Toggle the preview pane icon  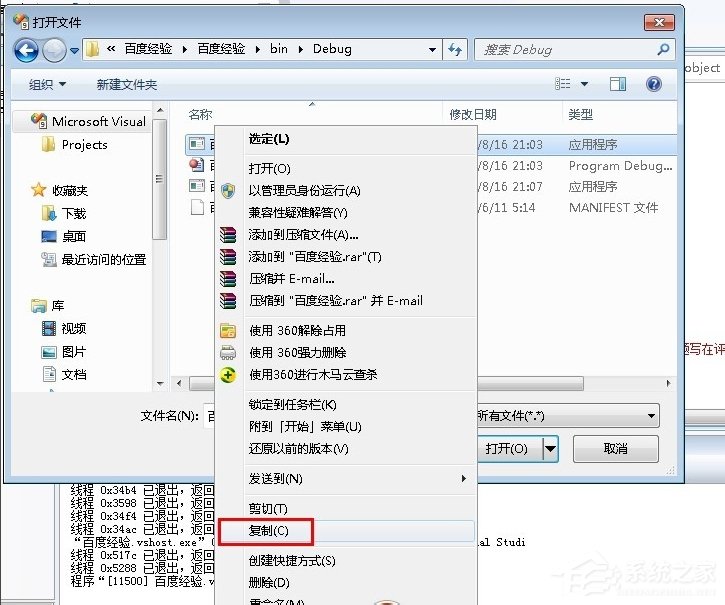click(x=618, y=85)
